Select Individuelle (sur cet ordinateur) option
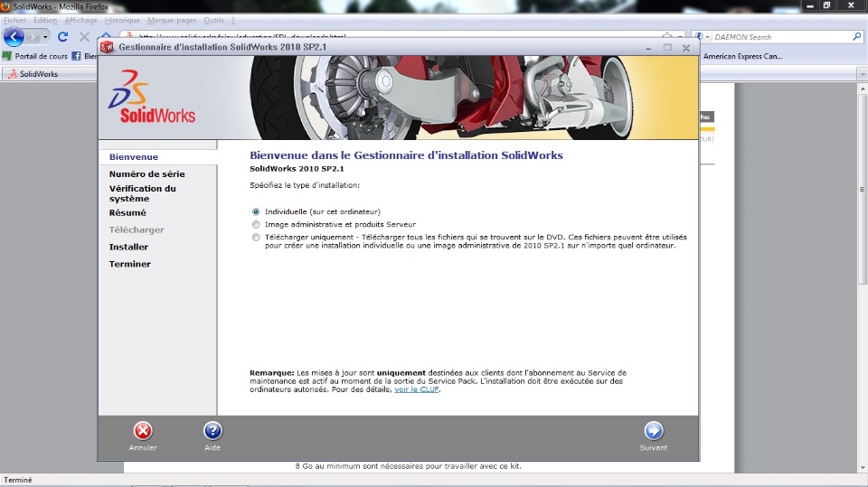The width and height of the screenshot is (868, 487). click(x=256, y=211)
